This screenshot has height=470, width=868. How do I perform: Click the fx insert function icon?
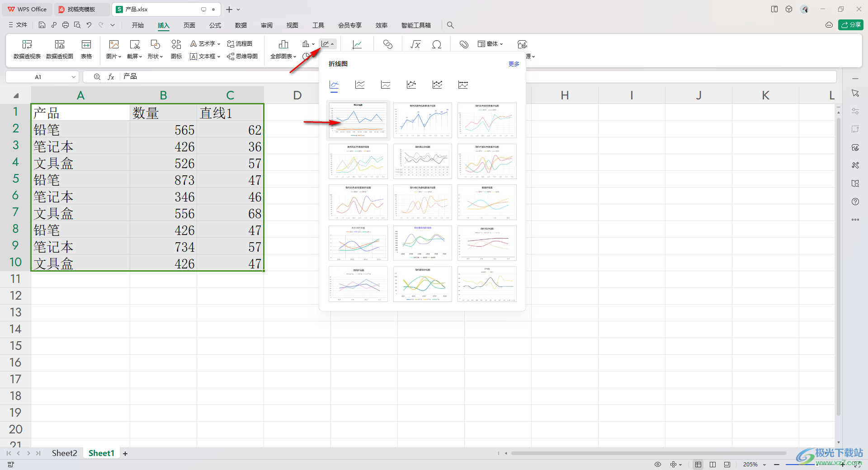click(x=111, y=77)
